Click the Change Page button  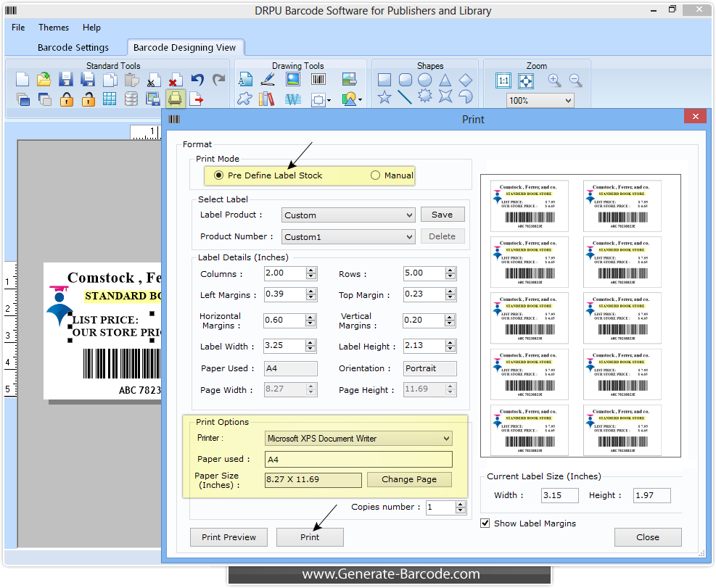pyautogui.click(x=409, y=479)
